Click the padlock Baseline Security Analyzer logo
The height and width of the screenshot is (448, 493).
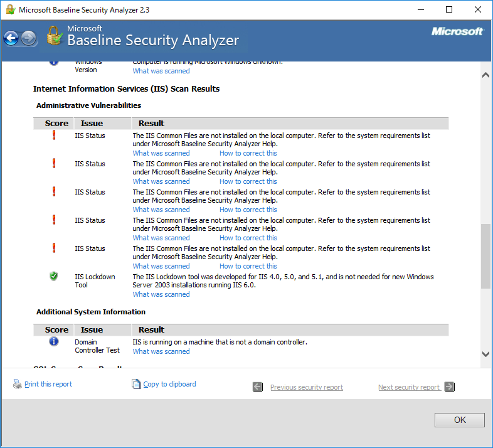coord(55,36)
